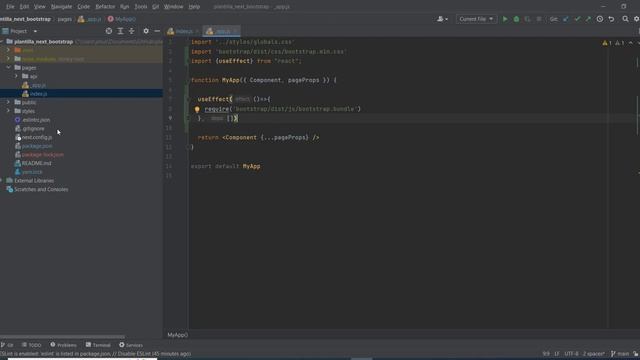Open Git history via clock icon
The image size is (640, 360).
coord(600,19)
